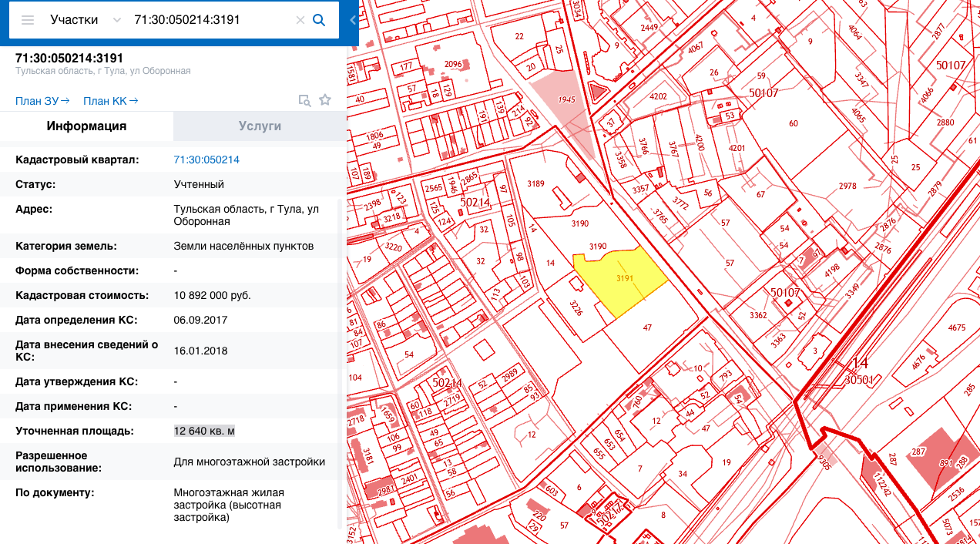Viewport: 980px width, 544px height.
Task: Click parcel 3190 on the map
Action: tap(579, 223)
